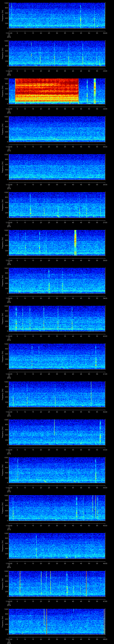Viewport: 114px width, 644px height.
Task: Select the bright vertical burst near 41 s in the 13:37:00 spectrogram
Action: pyautogui.click(x=75, y=243)
